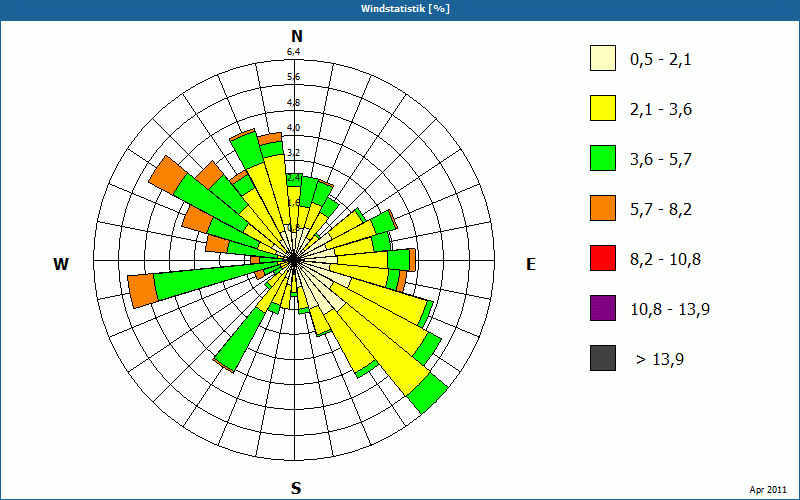800x500 pixels.
Task: Click the 4,8 radial axis value
Action: point(293,103)
